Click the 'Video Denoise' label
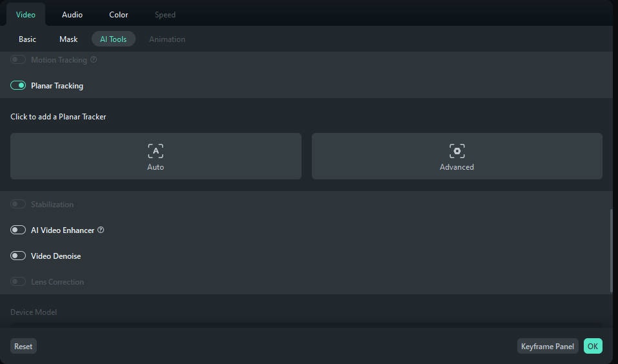 point(56,256)
